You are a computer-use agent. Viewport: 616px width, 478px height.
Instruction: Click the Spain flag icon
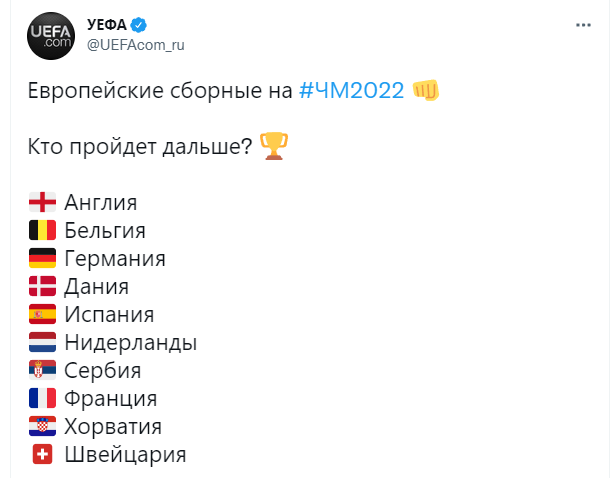[43, 314]
